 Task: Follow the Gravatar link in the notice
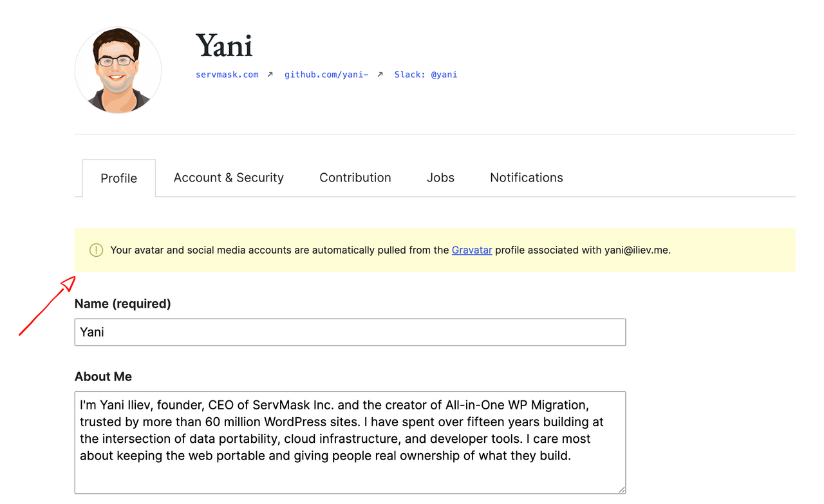pyautogui.click(x=472, y=250)
